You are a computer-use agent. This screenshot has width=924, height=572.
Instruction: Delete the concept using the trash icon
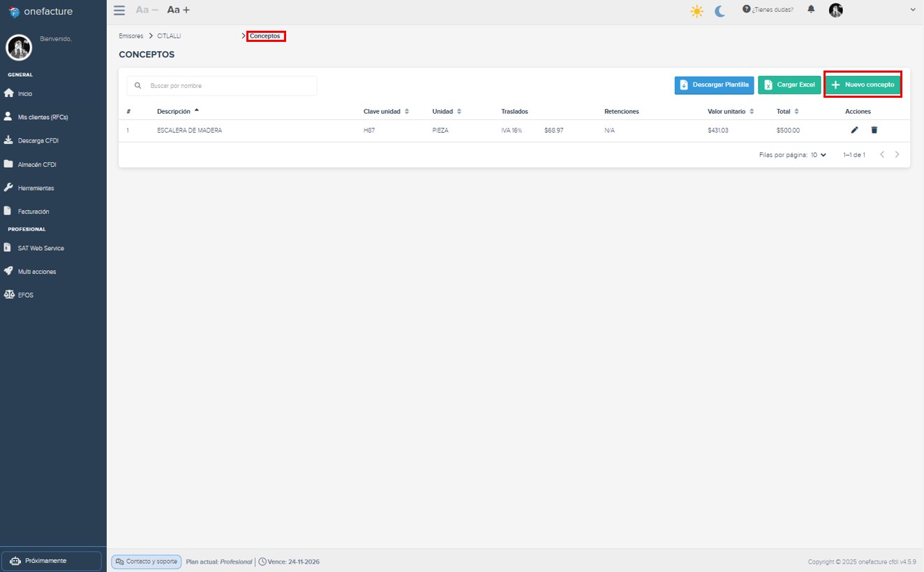coord(874,130)
